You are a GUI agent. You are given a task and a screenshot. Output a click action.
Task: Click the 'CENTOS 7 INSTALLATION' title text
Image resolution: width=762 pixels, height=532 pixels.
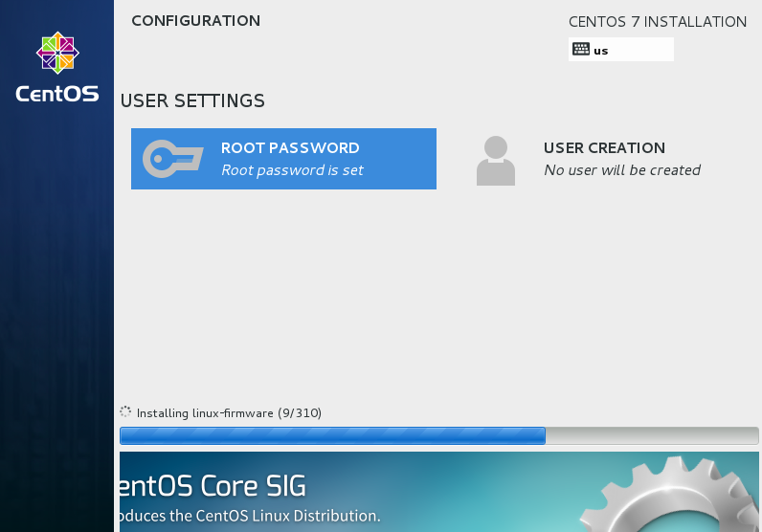click(x=657, y=22)
